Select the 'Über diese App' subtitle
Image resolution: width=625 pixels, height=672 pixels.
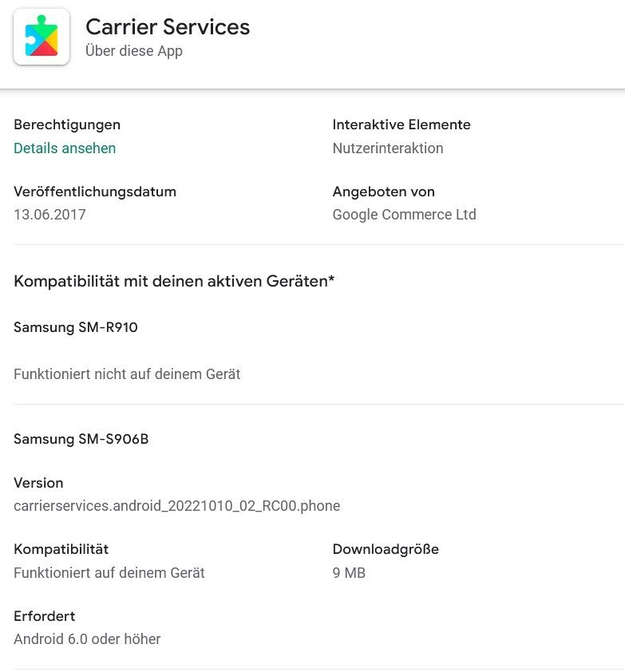pyautogui.click(x=134, y=51)
